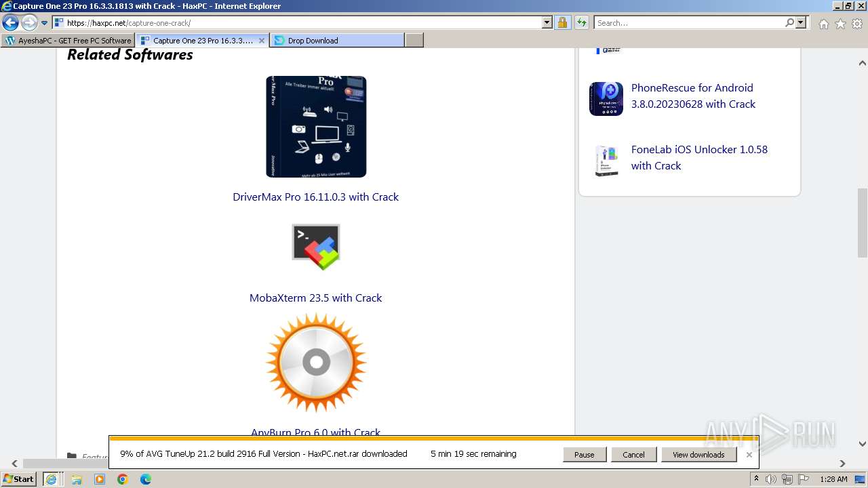
Task: Click the browser Back arrow button
Action: pos(10,23)
